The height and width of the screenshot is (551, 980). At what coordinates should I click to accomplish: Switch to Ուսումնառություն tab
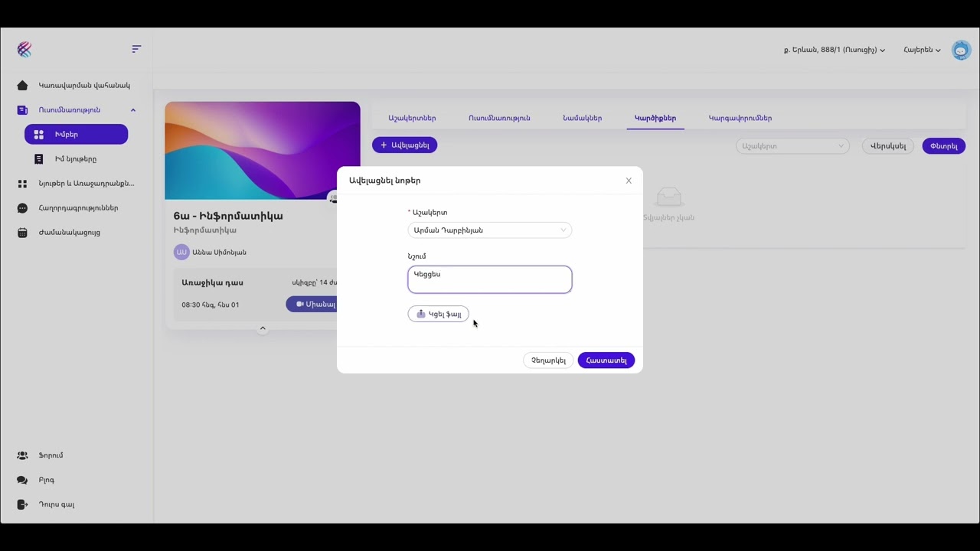click(499, 118)
